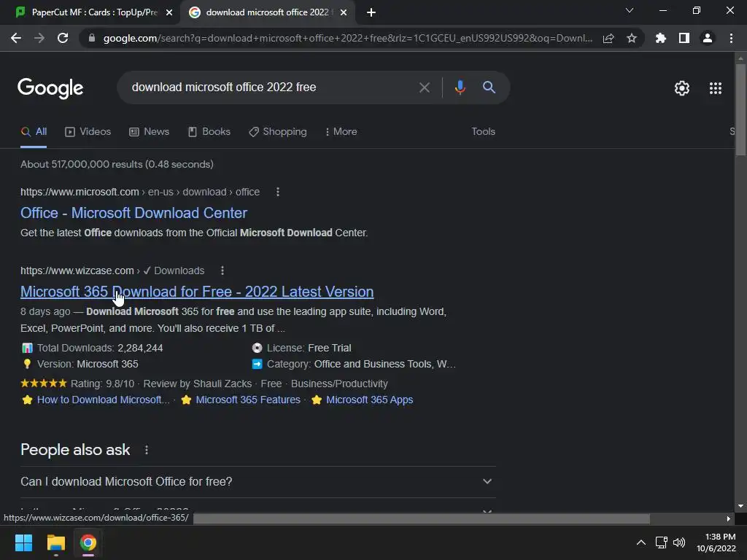
Task: Clear the search box text
Action: 425,87
